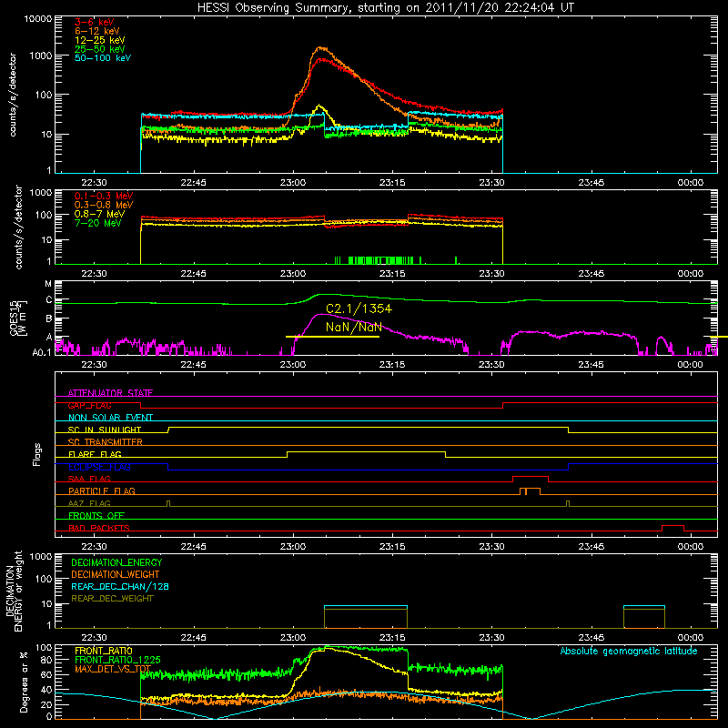728x728 pixels.
Task: Click the 7-20 MeV legend entry
Action: coord(97,223)
